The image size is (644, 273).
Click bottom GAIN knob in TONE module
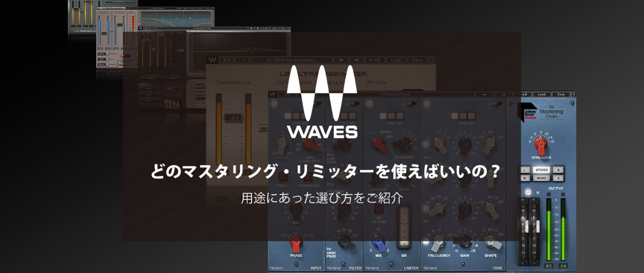pos(464,241)
